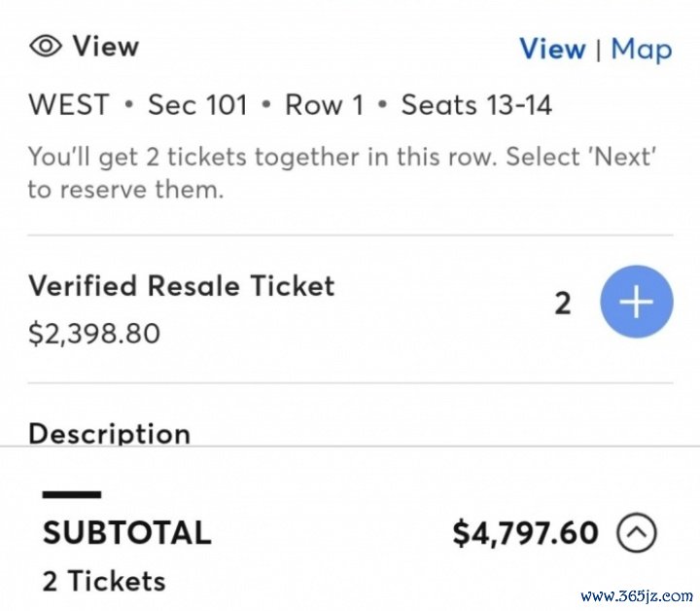The width and height of the screenshot is (700, 611).
Task: Select the Verified Resale Ticket title
Action: pos(181,286)
